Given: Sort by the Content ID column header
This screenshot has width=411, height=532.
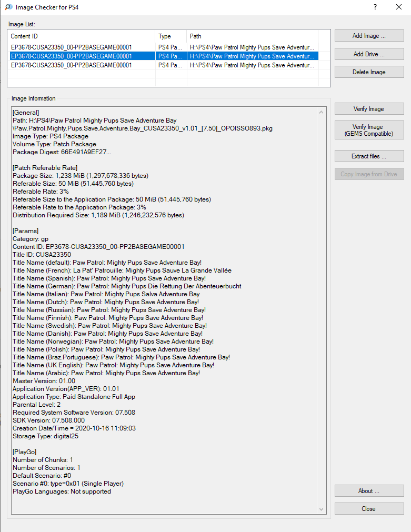Looking at the screenshot, I should (x=82, y=36).
